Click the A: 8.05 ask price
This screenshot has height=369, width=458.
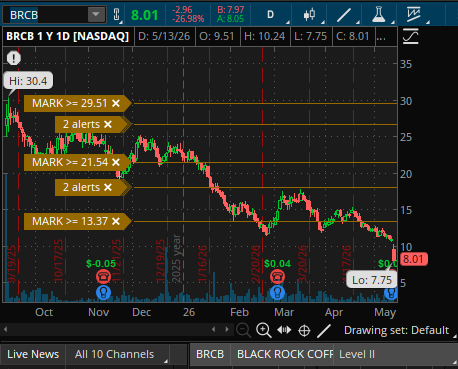pos(230,19)
